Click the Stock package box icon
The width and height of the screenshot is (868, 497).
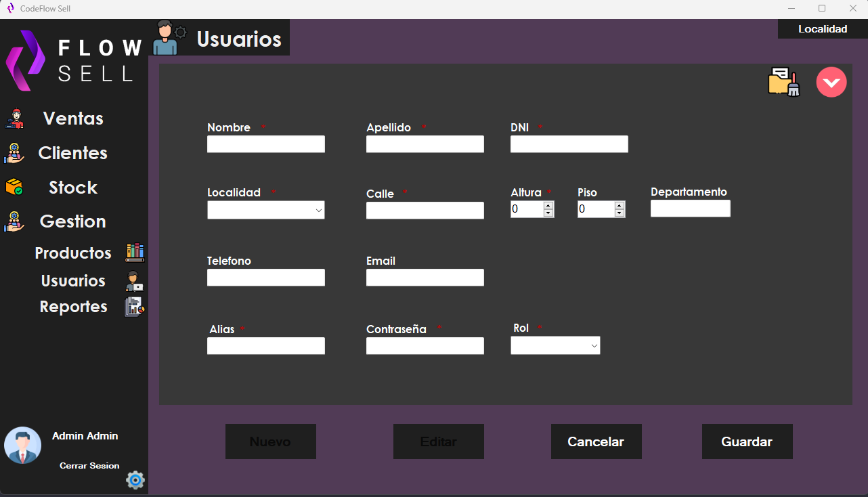tap(15, 187)
